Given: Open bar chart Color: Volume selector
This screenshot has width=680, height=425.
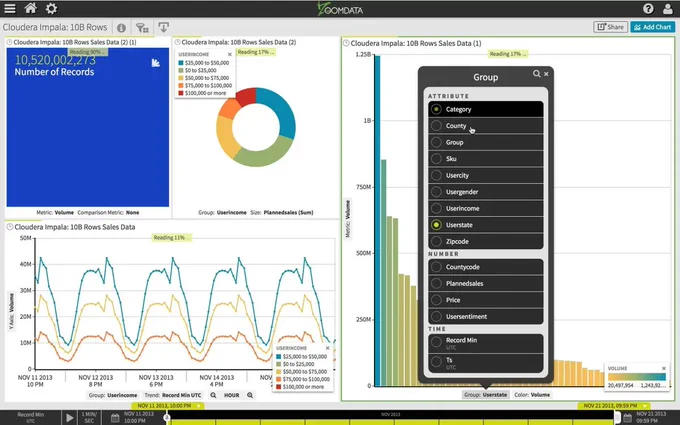Looking at the screenshot, I should click(532, 395).
